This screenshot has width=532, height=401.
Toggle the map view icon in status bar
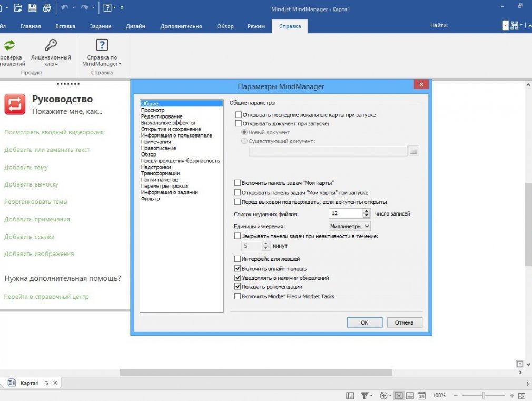point(399,396)
